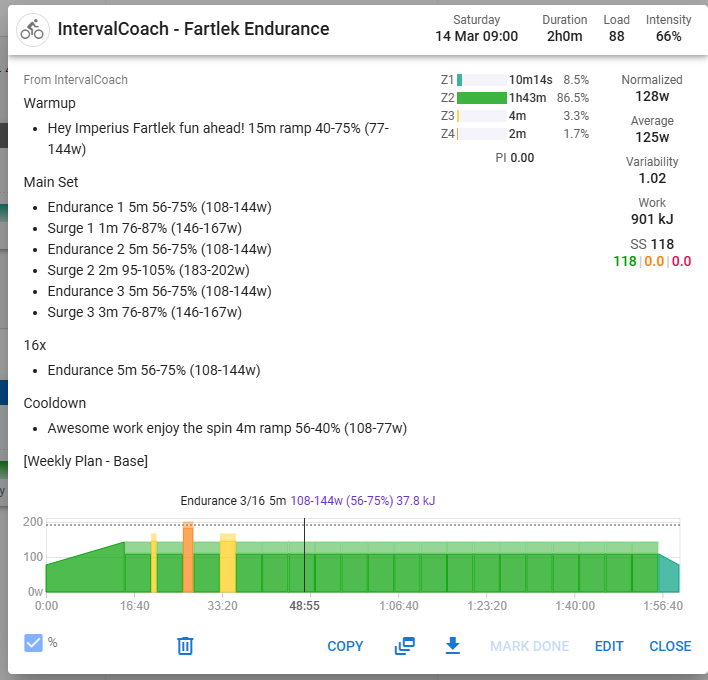Toggle the percent display checkbox
The image size is (708, 680).
(34, 642)
